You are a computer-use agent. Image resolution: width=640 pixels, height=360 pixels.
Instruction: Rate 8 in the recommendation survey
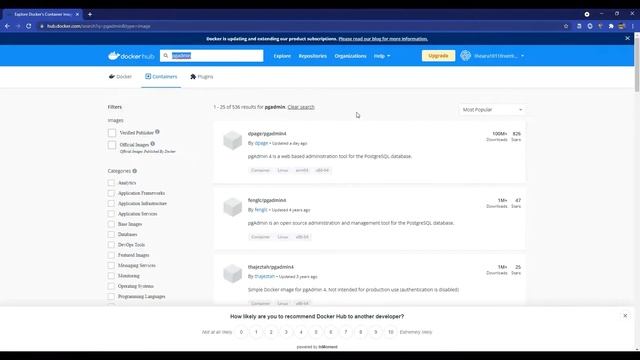pyautogui.click(x=361, y=332)
